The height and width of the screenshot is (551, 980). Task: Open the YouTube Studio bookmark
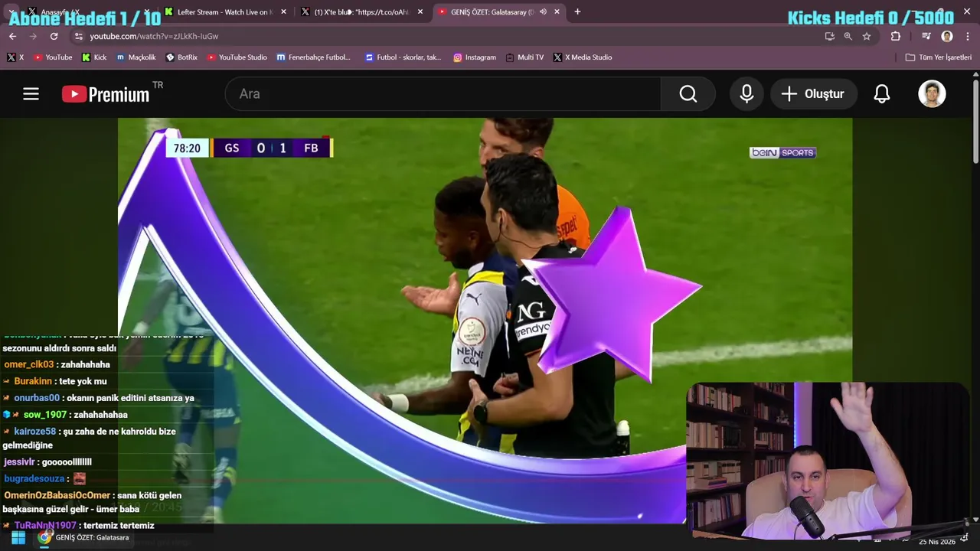pos(237,57)
